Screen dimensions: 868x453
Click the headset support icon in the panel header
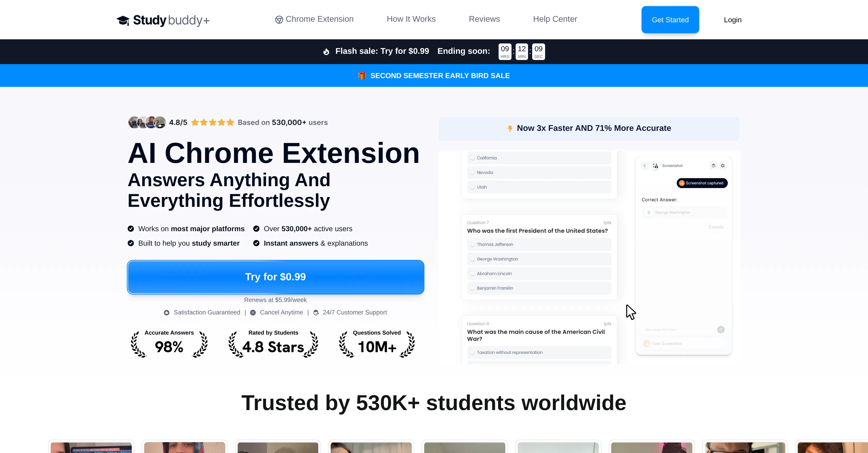[713, 166]
